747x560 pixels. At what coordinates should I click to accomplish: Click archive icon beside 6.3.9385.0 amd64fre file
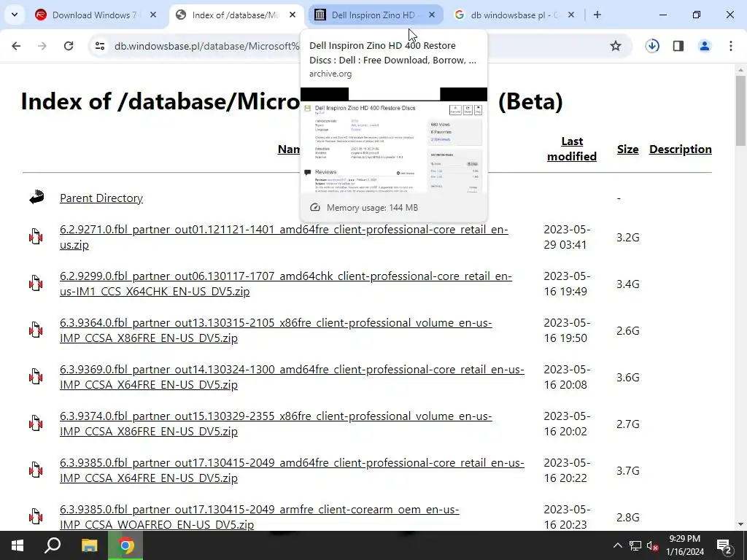(36, 470)
